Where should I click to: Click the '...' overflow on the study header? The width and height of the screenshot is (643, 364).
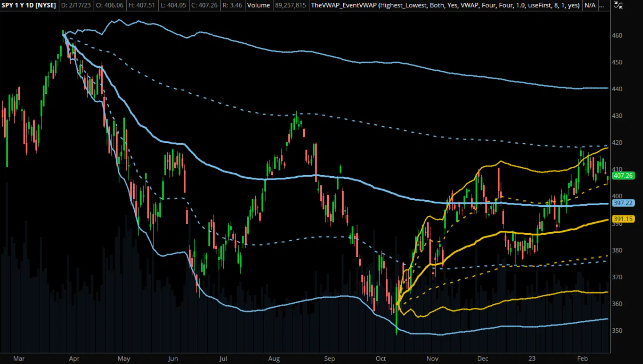(x=602, y=5)
